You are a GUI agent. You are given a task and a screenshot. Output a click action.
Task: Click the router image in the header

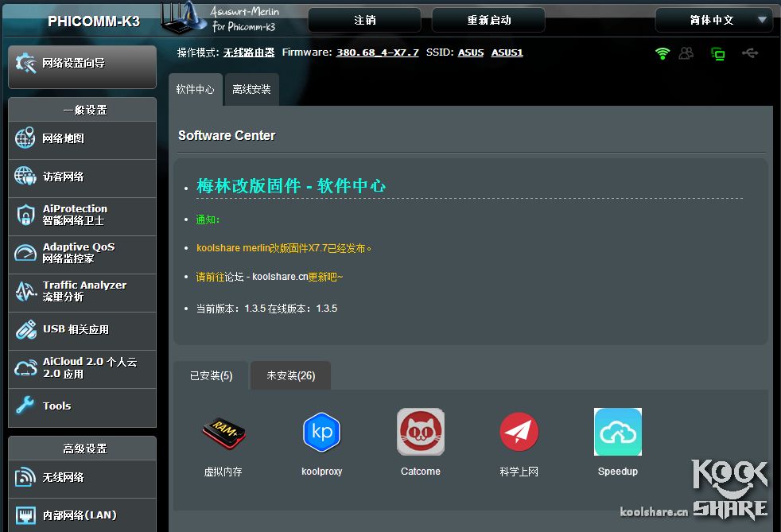pos(182,19)
